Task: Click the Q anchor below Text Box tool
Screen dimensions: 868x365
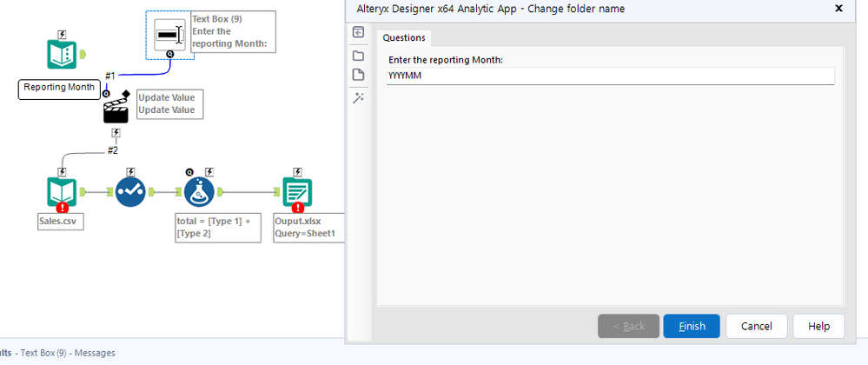Action: 169,54
